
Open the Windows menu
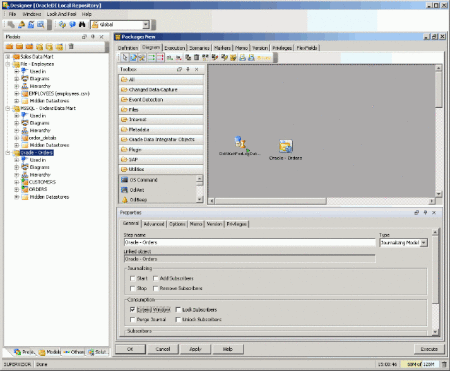pyautogui.click(x=32, y=14)
